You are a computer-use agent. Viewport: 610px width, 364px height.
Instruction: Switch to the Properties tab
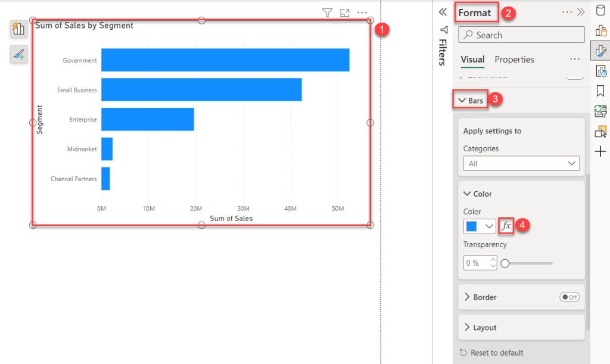(514, 59)
